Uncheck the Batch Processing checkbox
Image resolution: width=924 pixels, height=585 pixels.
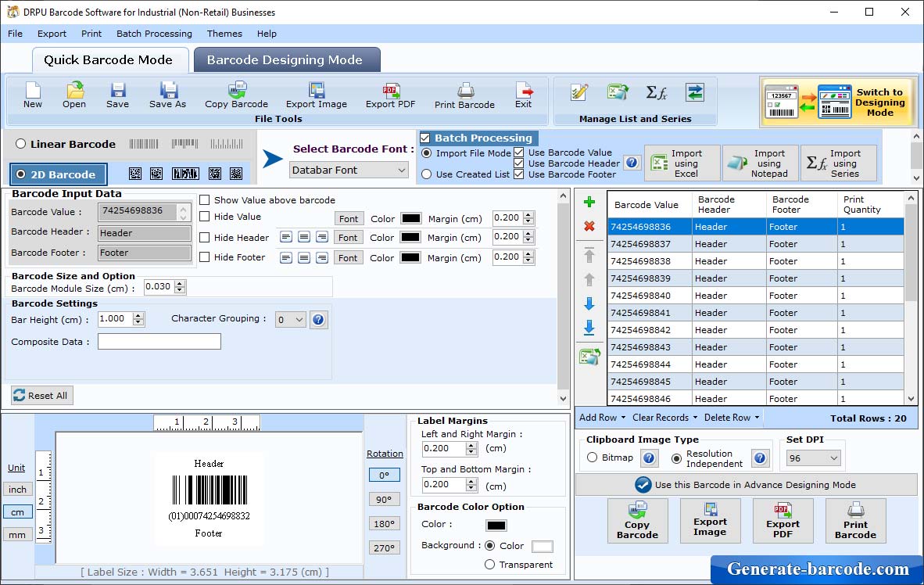pyautogui.click(x=425, y=138)
